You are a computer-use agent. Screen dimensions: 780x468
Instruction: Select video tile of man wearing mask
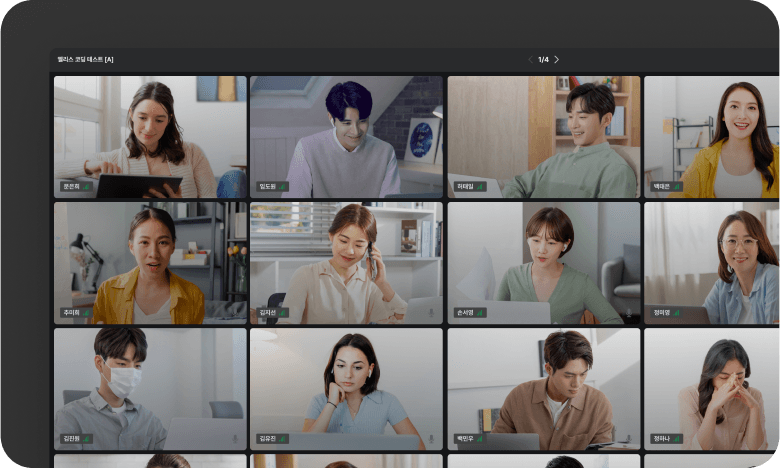pyautogui.click(x=150, y=389)
